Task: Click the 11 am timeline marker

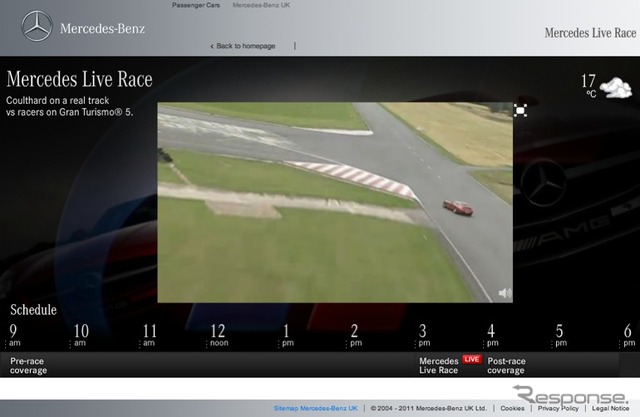Action: (149, 335)
